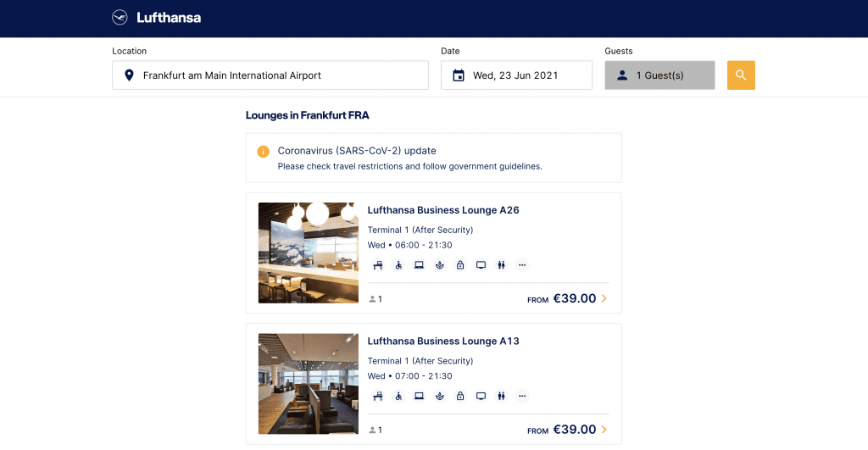Click workstation desk icon for Lounge A26
This screenshot has height=450, width=868.
[x=378, y=265]
